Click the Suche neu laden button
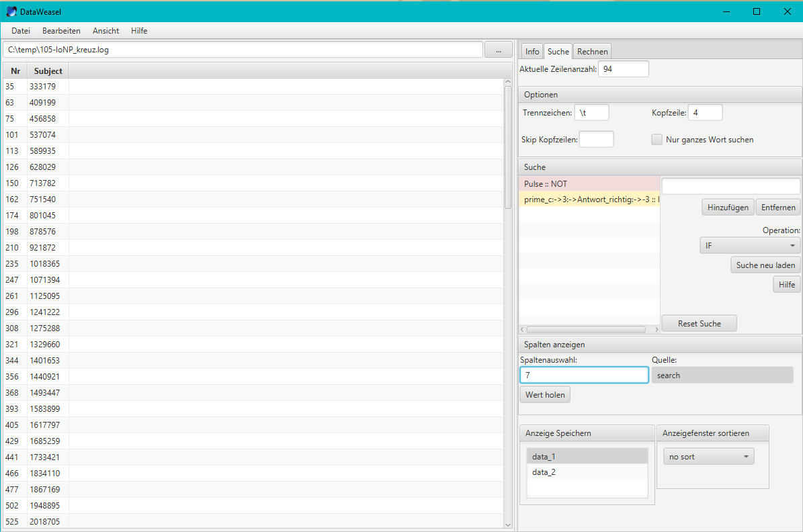The image size is (803, 532). [765, 265]
